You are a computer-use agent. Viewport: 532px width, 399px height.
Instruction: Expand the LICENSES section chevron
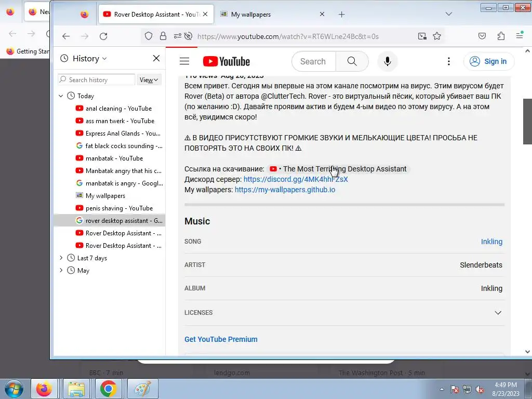pos(498,312)
